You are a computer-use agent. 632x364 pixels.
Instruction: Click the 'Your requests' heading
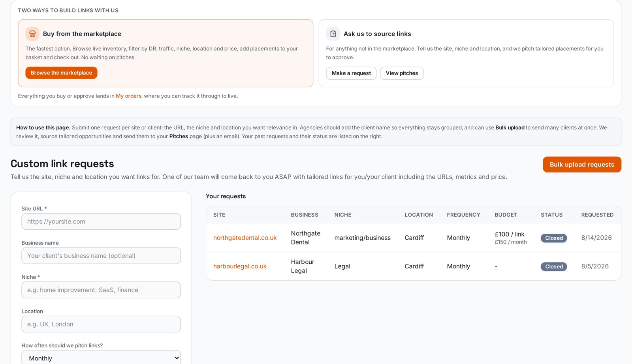[226, 196]
